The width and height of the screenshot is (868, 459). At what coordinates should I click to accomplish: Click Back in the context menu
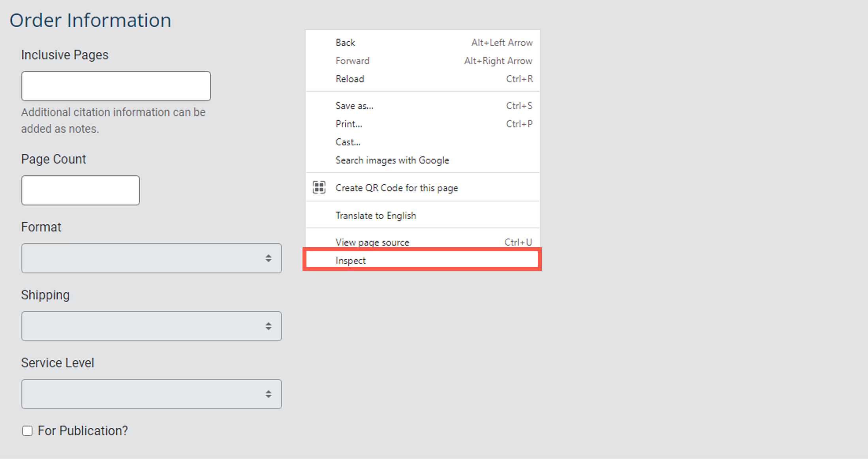pos(345,42)
